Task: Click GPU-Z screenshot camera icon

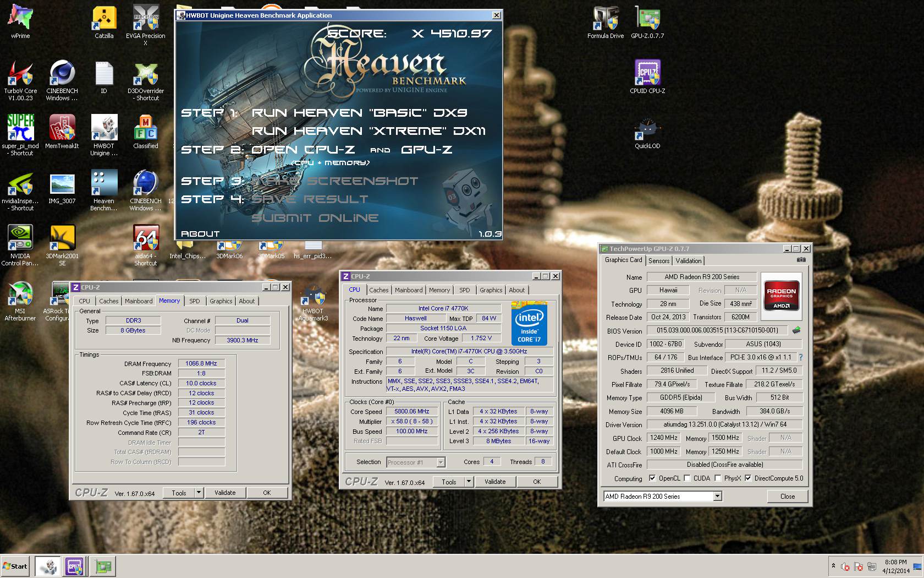Action: [x=801, y=260]
